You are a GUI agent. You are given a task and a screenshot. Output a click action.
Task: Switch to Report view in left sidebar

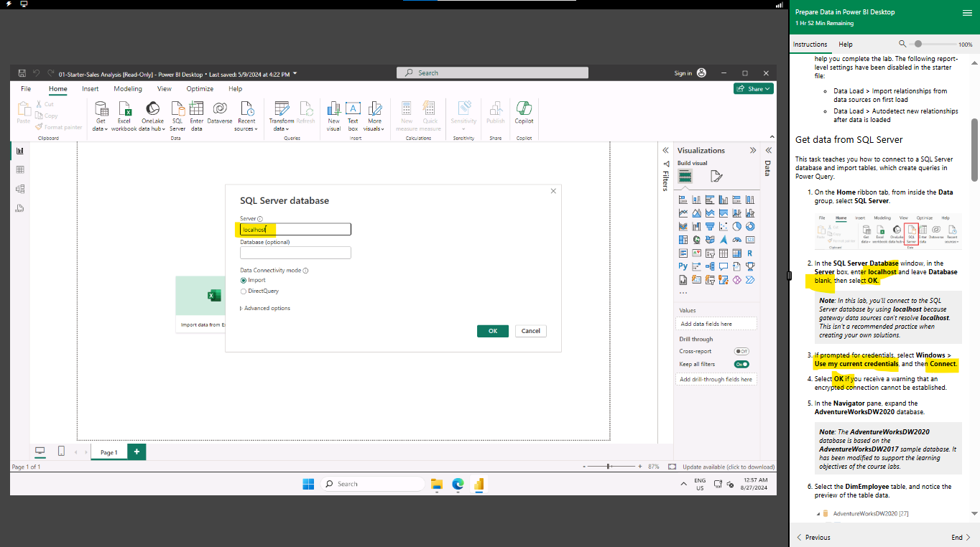point(20,151)
